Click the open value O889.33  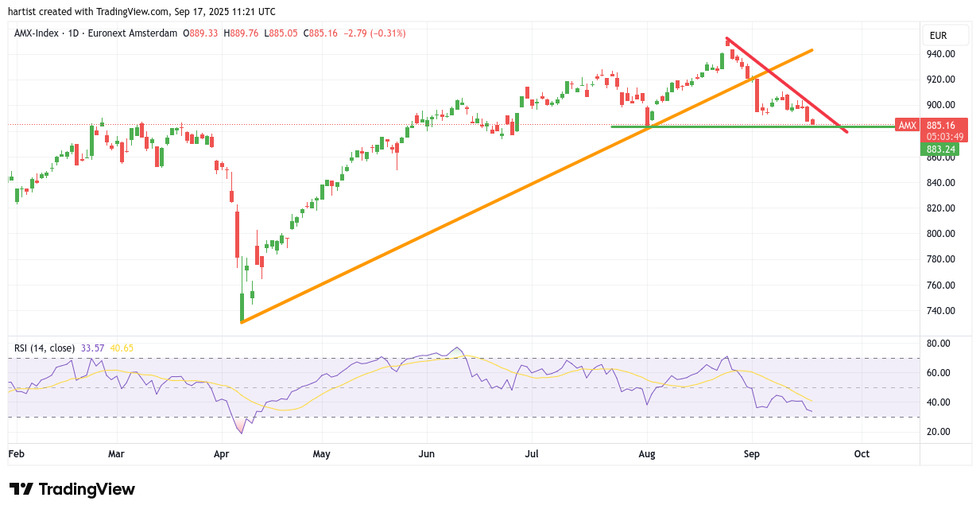click(x=201, y=33)
